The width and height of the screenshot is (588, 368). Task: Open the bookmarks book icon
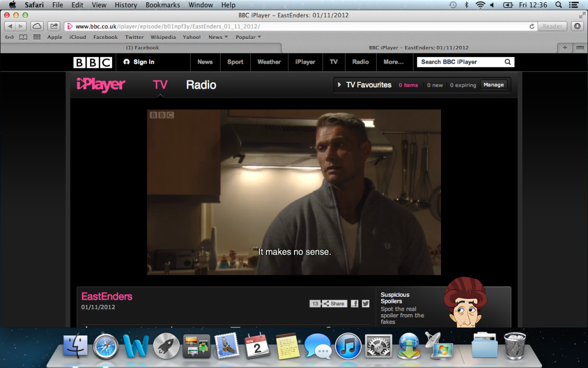point(23,37)
